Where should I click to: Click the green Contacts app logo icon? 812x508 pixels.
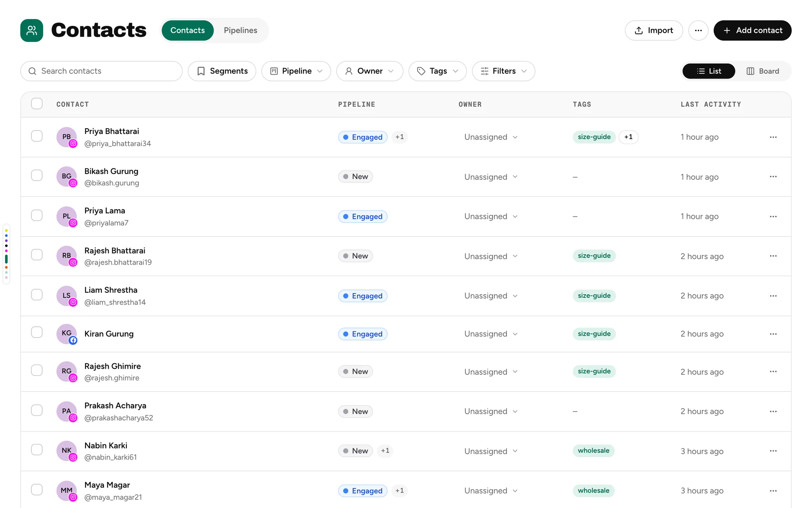coord(32,30)
